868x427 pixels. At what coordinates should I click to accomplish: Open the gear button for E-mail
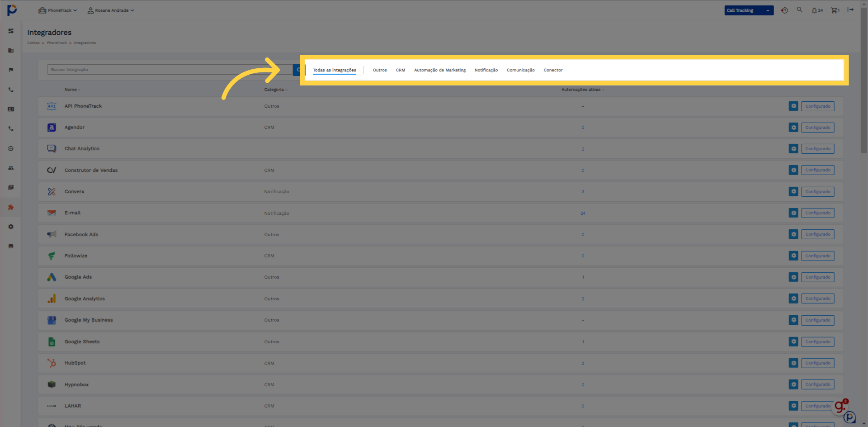[x=793, y=213]
